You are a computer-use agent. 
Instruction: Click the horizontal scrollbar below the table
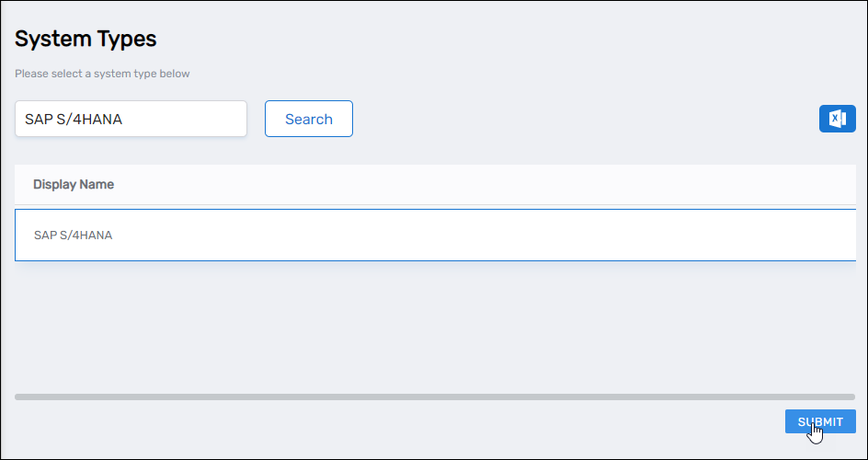click(x=435, y=397)
